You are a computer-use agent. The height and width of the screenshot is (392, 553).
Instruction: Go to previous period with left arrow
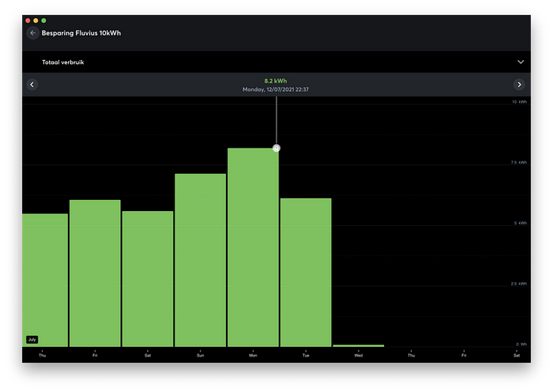(32, 85)
